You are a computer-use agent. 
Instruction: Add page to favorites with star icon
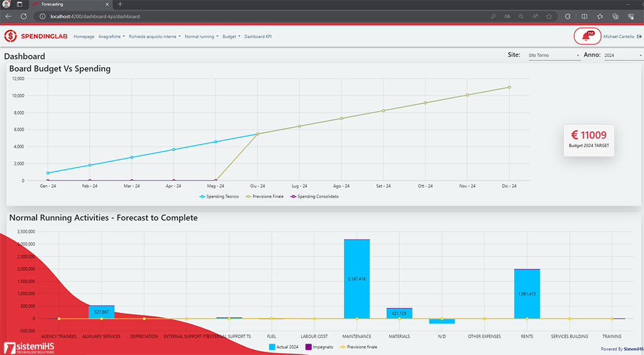click(x=549, y=16)
